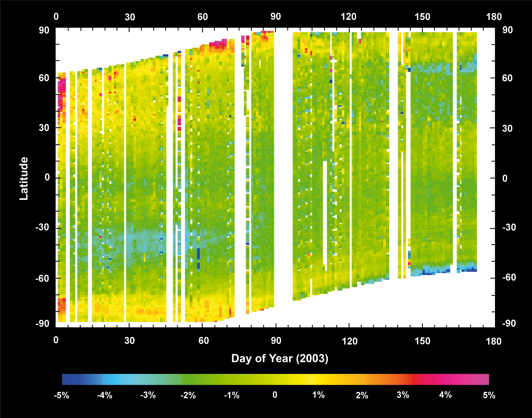
Task: Click the bottom axis tick label 30
Action: coord(129,341)
